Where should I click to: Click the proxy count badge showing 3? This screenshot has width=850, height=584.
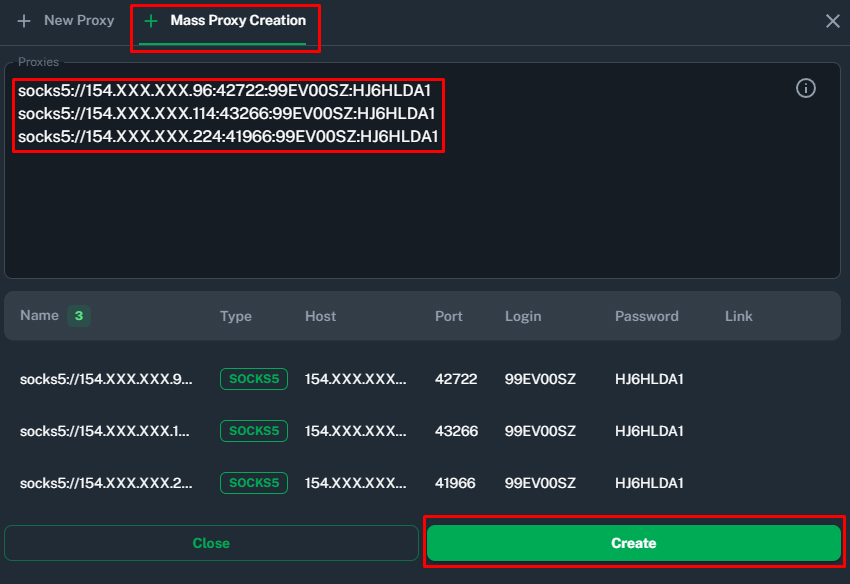coord(78,316)
